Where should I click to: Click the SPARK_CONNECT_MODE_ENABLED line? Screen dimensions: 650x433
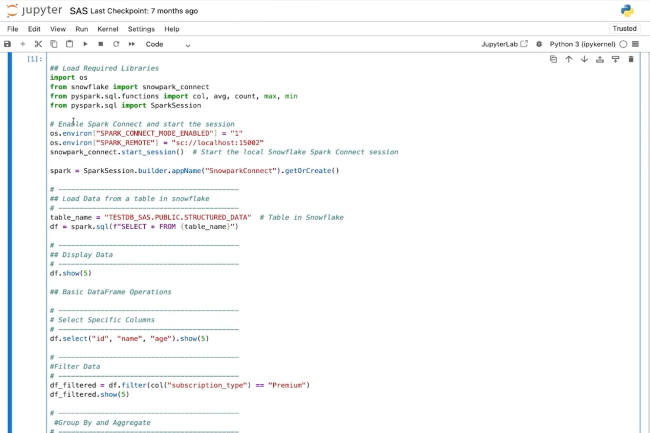click(146, 133)
